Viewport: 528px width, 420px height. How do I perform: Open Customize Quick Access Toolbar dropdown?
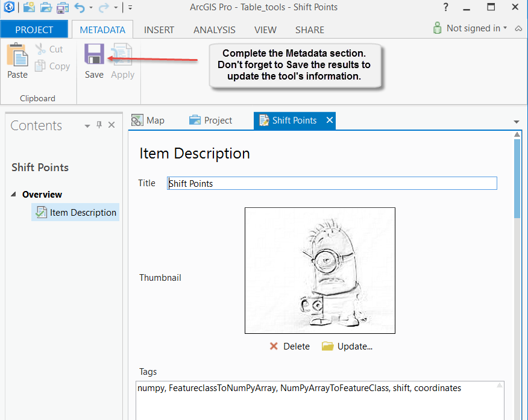point(130,7)
